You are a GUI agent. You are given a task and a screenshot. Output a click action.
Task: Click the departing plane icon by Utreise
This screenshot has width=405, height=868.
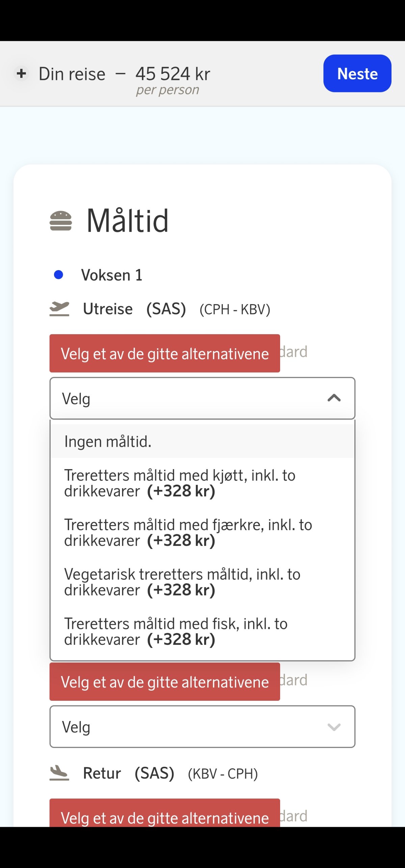59,309
